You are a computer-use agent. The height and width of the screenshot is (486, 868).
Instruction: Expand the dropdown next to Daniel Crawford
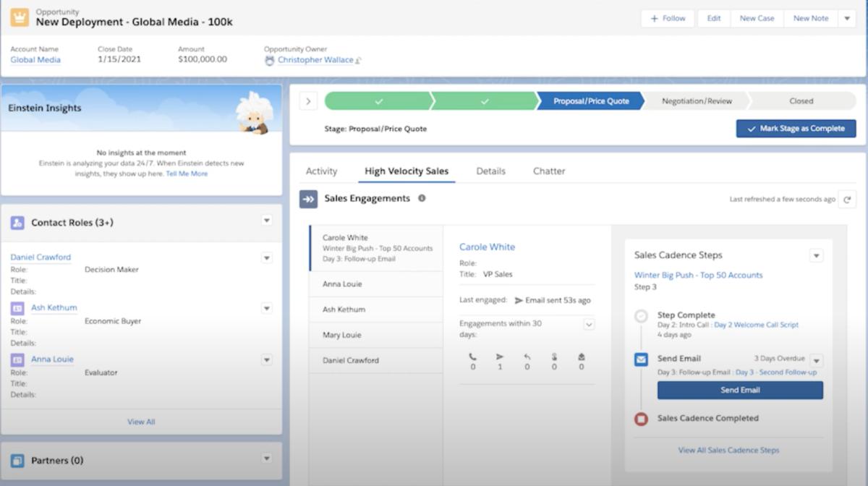(x=267, y=257)
